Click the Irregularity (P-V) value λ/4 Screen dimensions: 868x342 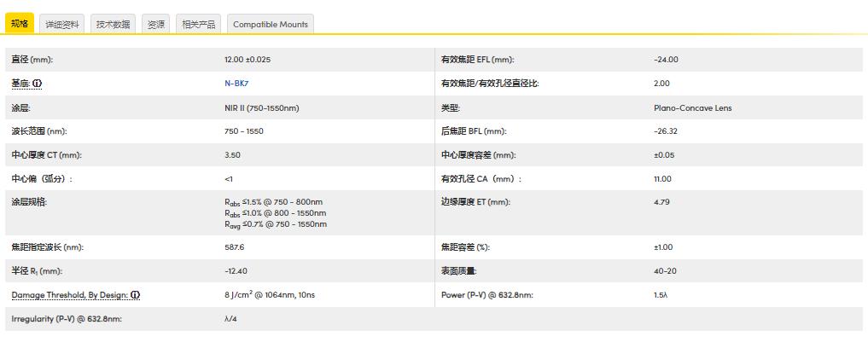click(x=230, y=319)
